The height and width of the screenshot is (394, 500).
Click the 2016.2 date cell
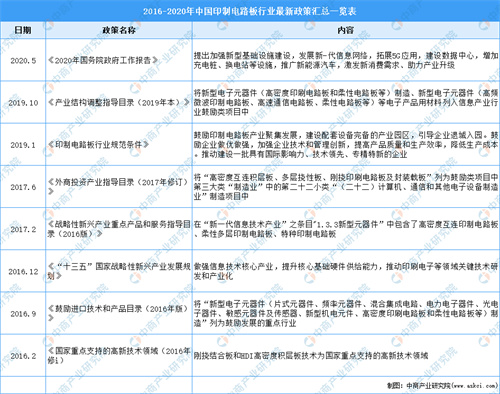tap(23, 356)
